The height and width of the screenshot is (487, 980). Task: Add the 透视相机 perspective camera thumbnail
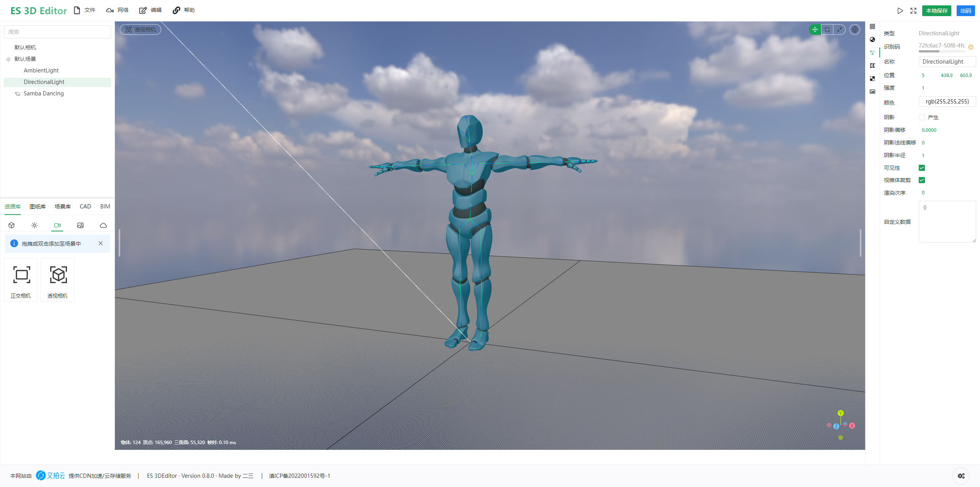click(x=57, y=280)
